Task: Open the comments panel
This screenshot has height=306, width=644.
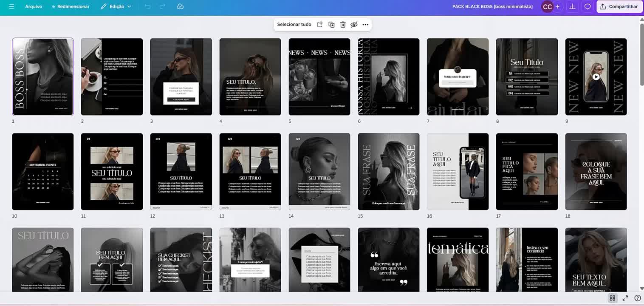Action: [x=588, y=7]
